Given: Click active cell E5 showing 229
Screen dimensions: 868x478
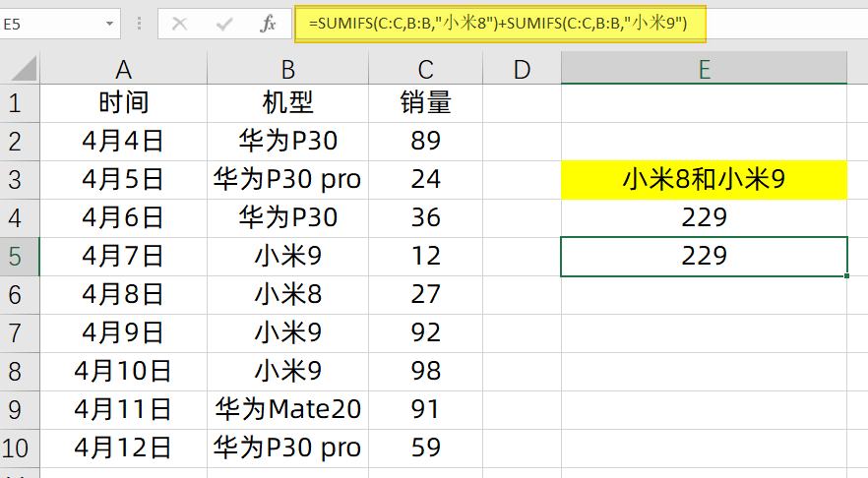Looking at the screenshot, I should [704, 256].
